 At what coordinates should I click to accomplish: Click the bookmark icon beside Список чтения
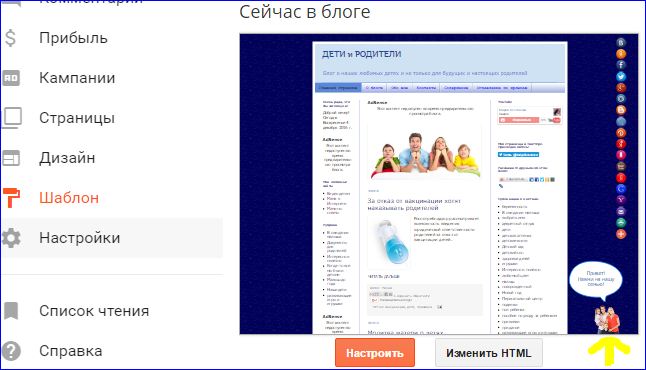11,311
